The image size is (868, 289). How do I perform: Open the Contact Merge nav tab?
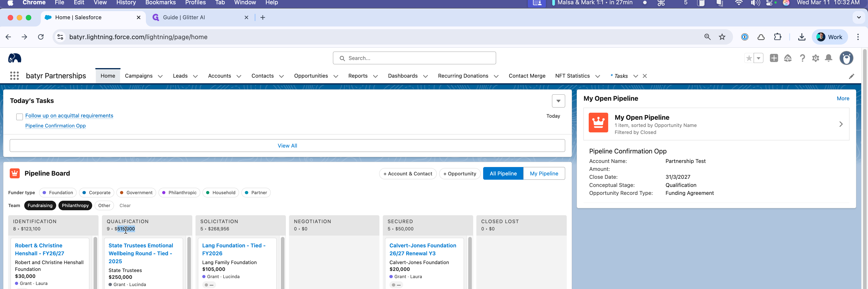coord(527,76)
